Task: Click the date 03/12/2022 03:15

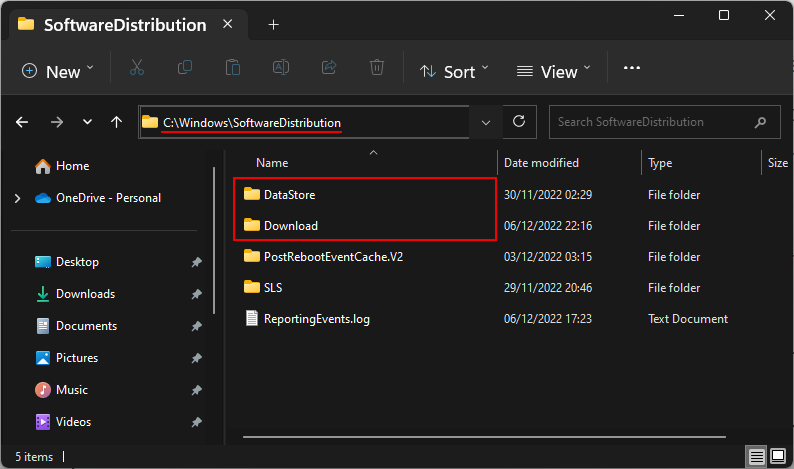Action: point(547,257)
